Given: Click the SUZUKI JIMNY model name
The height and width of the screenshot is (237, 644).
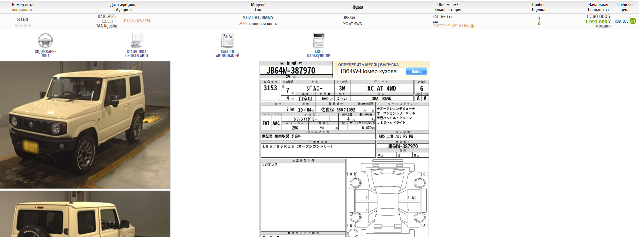Looking at the screenshot, I should tap(258, 18).
